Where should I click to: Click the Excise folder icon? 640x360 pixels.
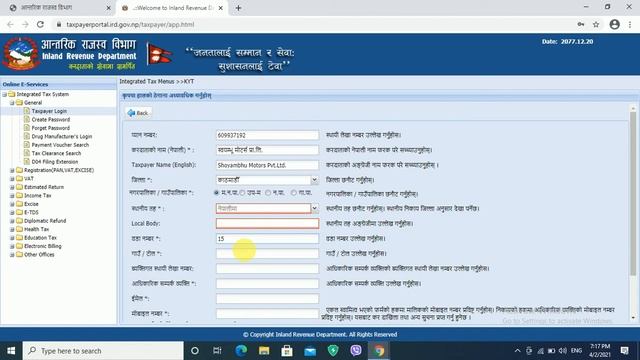pyautogui.click(x=19, y=204)
